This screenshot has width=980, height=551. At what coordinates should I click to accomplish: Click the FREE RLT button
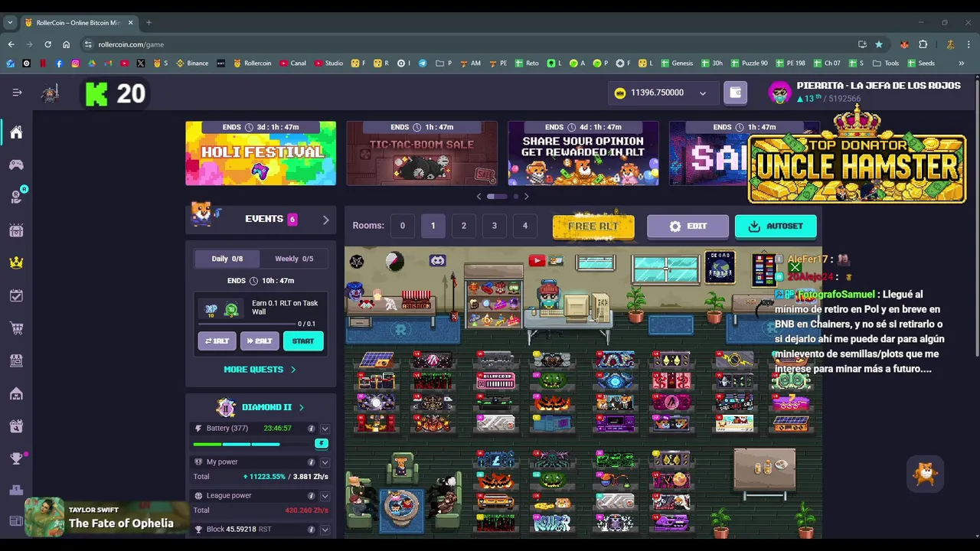pos(593,227)
